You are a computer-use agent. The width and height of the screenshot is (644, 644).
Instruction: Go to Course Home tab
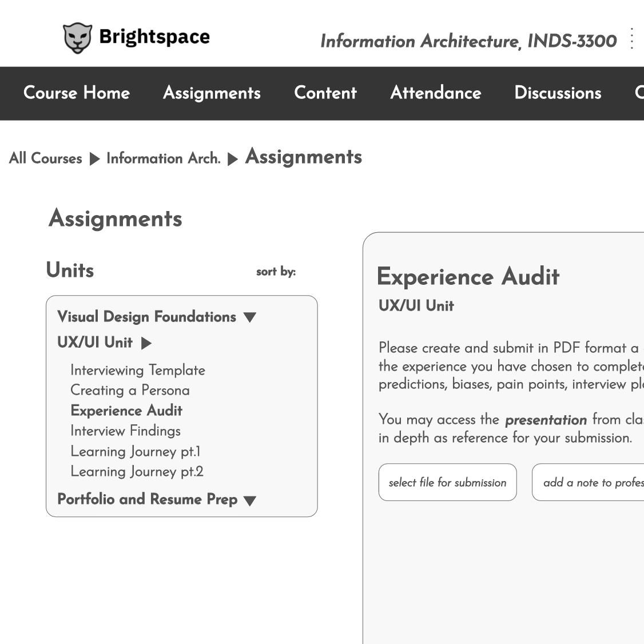pos(77,93)
